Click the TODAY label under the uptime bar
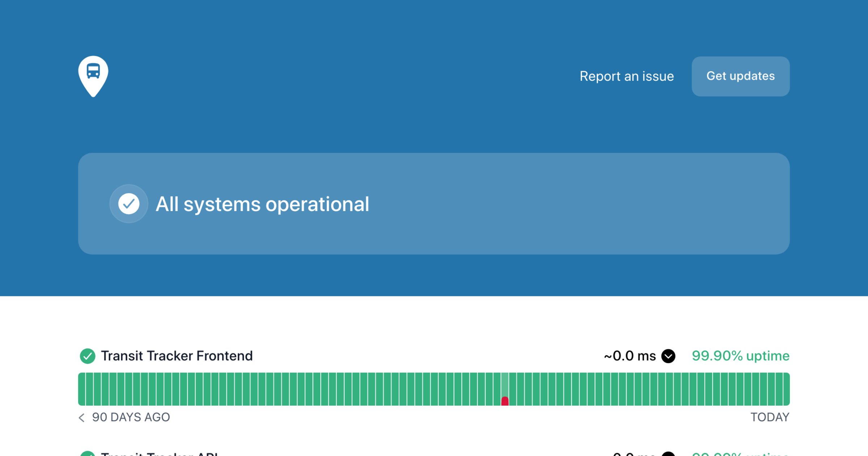Image resolution: width=868 pixels, height=456 pixels. [x=769, y=418]
